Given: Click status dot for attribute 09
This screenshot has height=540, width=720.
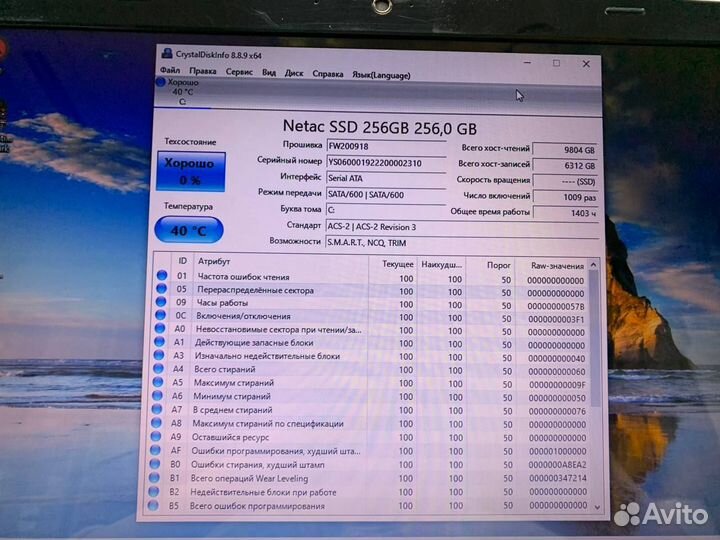Looking at the screenshot, I should click(x=161, y=302).
